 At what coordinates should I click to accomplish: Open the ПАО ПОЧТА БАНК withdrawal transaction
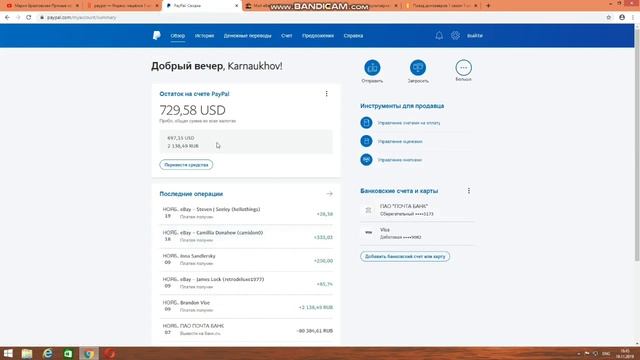click(246, 329)
